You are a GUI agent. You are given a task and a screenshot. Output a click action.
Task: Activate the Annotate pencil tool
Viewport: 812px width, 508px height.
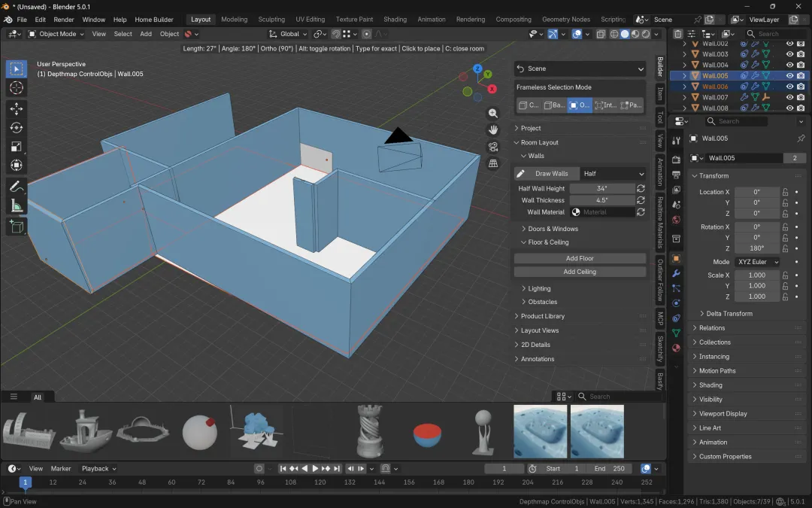17,186
